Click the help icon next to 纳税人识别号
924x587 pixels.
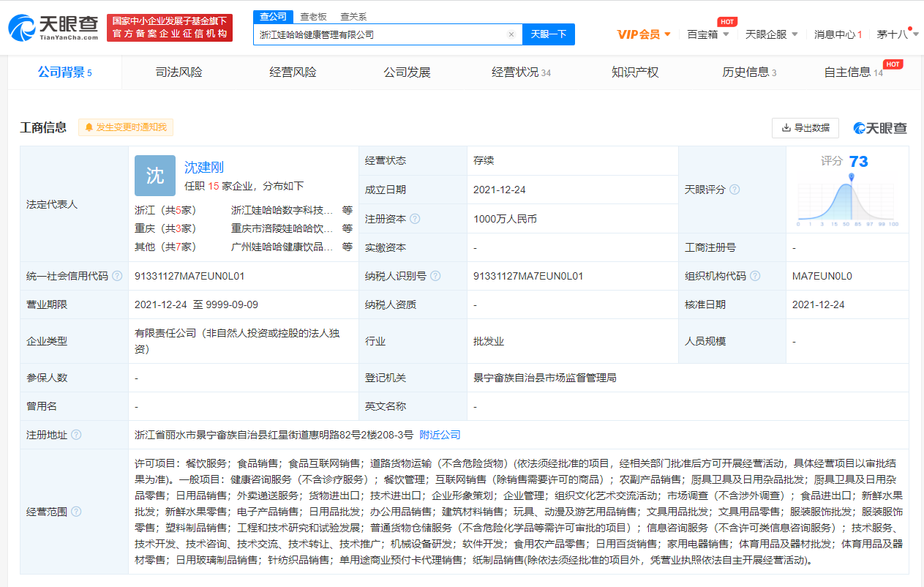coord(435,276)
